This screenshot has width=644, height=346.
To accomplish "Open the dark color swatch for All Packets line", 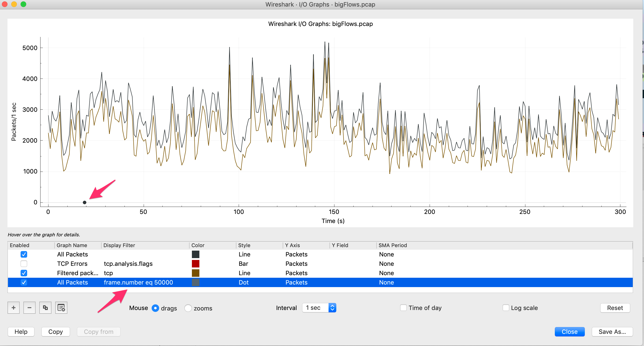I will click(195, 254).
